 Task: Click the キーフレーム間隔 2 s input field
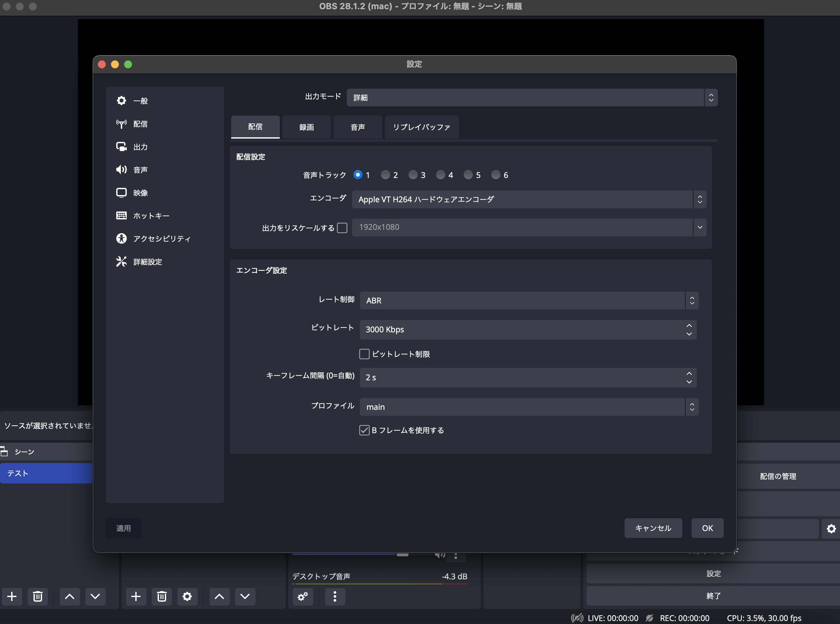tap(528, 378)
